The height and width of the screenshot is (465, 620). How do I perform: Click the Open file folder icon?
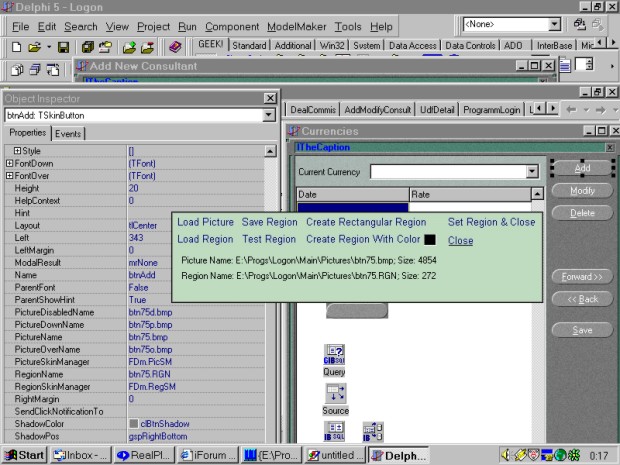pos(34,47)
